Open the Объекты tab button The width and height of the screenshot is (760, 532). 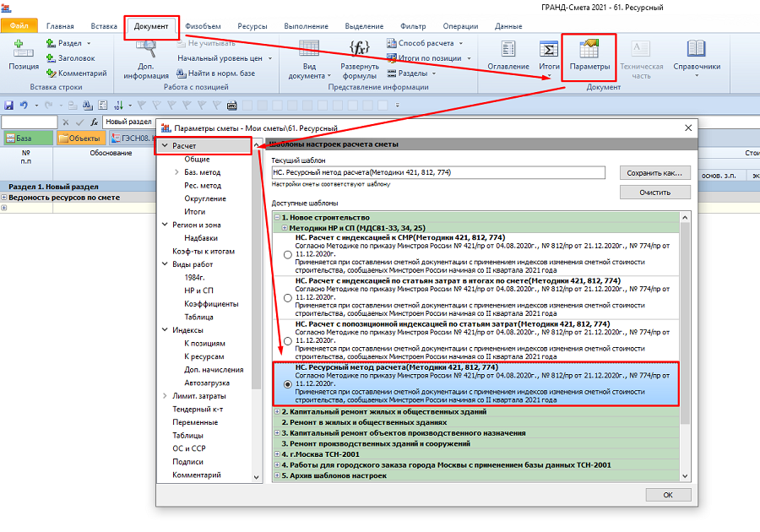point(80,138)
